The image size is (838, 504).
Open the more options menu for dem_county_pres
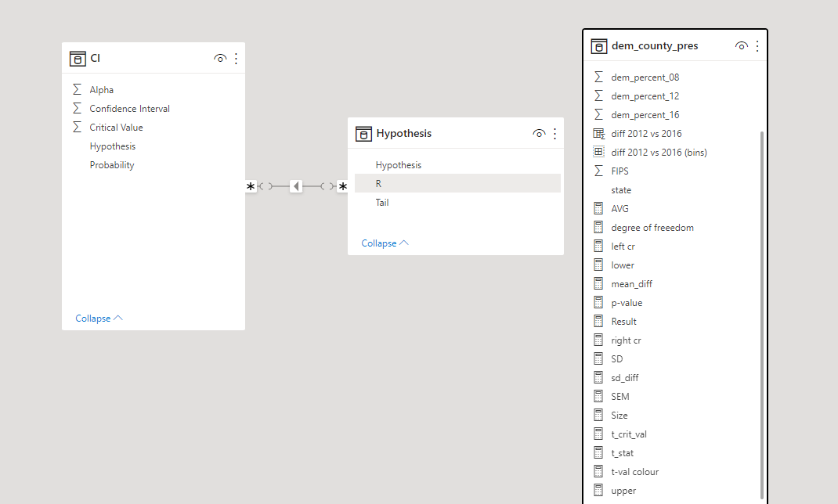757,45
